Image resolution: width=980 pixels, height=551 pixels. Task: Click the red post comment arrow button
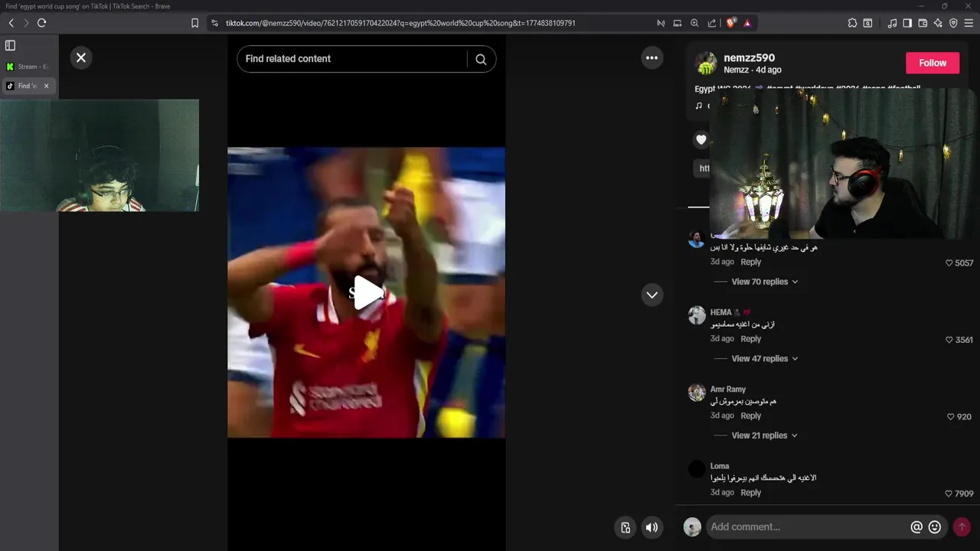click(x=962, y=527)
